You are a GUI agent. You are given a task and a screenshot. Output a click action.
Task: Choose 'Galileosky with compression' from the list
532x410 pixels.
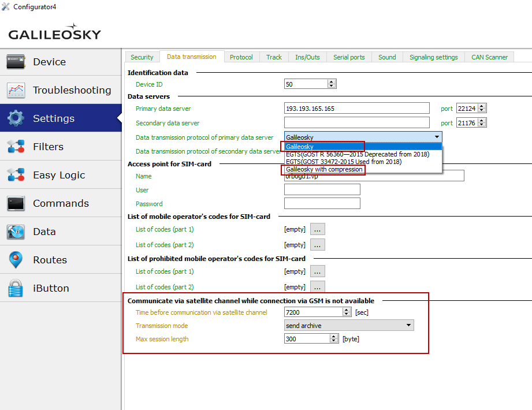coord(324,170)
